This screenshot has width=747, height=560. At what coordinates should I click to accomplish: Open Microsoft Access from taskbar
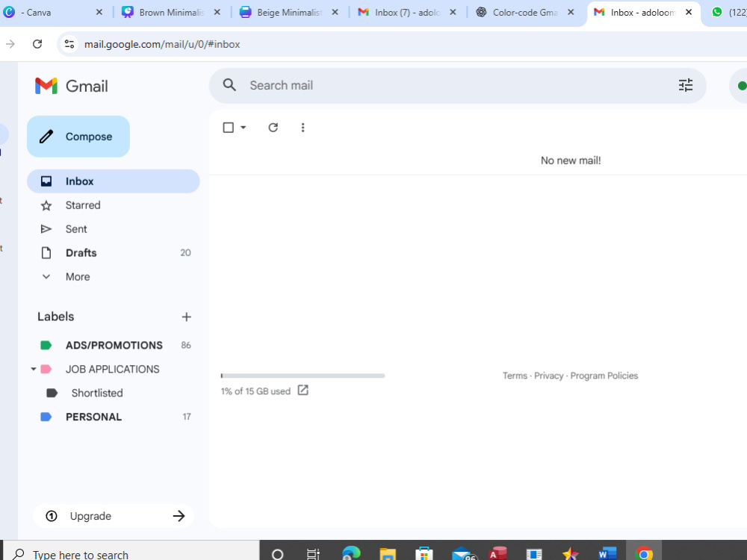[x=498, y=554]
